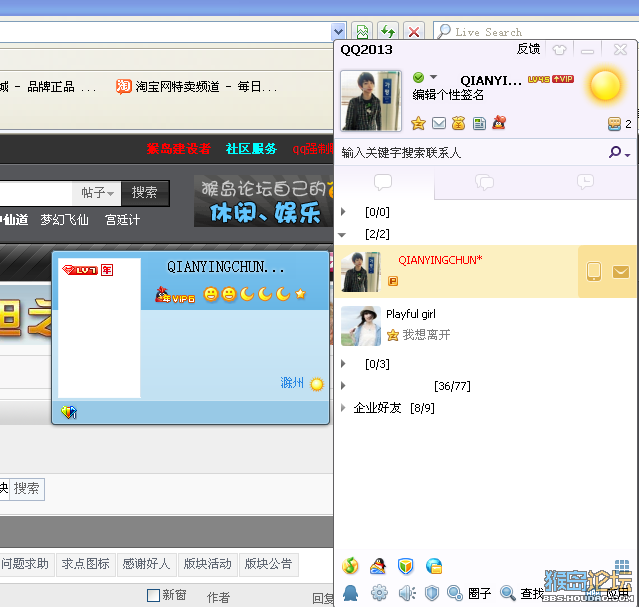Open the app grid manager icon
The width and height of the screenshot is (639, 607).
click(622, 565)
